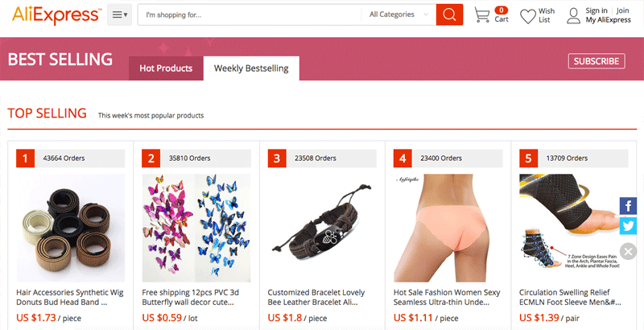Dismiss the social share sidebar
644x330 pixels.
[x=628, y=251]
